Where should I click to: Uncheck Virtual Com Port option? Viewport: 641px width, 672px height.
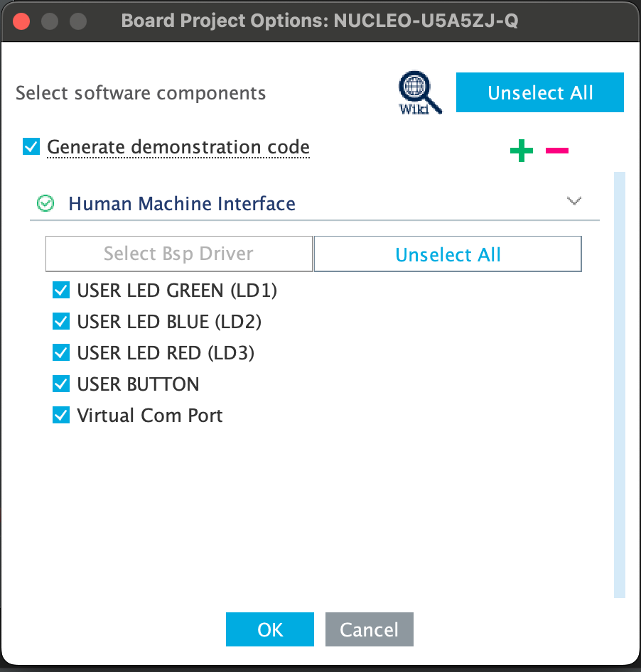[x=61, y=415]
